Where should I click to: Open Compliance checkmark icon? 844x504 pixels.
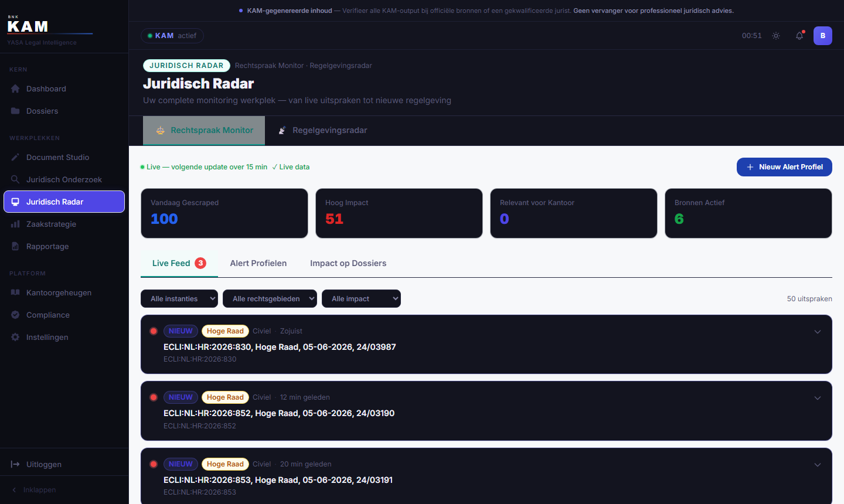tap(15, 315)
